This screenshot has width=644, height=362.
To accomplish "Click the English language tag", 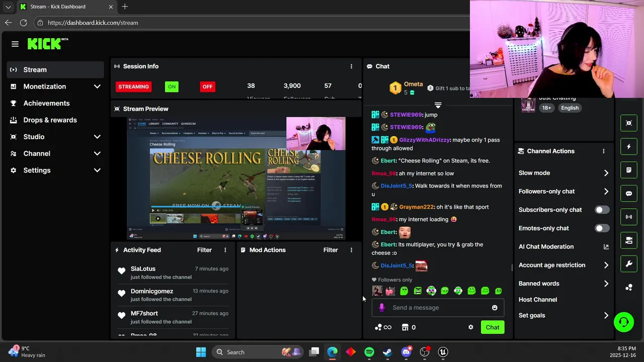I will tap(570, 108).
